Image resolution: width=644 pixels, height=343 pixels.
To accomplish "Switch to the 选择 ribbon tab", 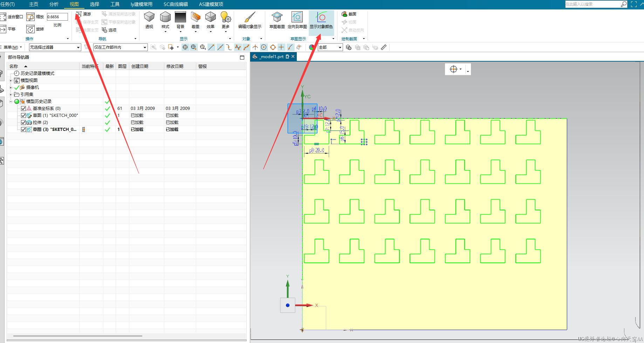I will coord(95,4).
